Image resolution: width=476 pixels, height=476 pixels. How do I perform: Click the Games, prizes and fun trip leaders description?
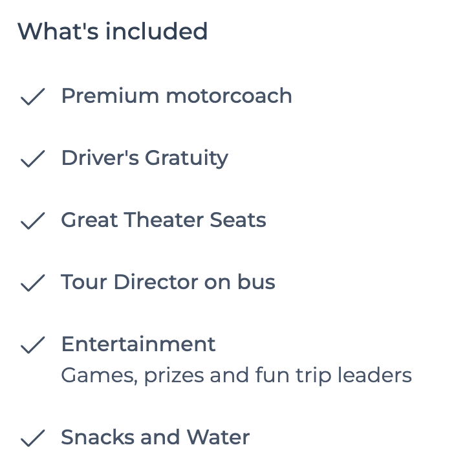tap(237, 376)
